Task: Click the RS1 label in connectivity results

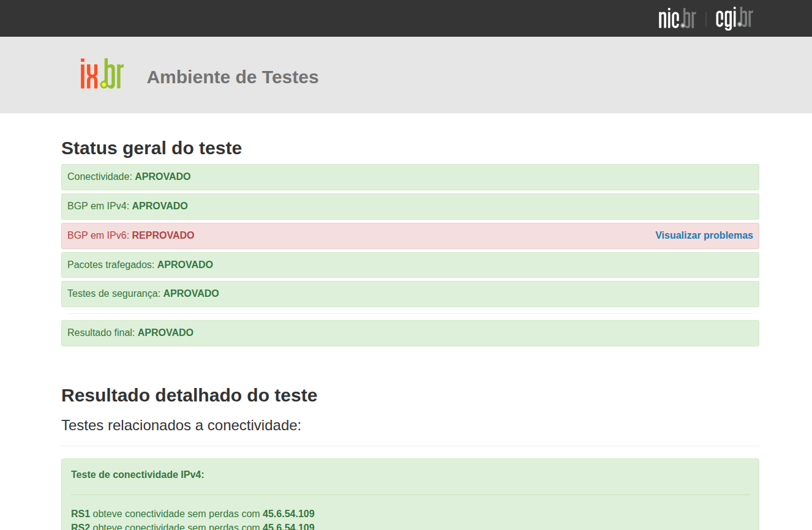Action: [80, 514]
